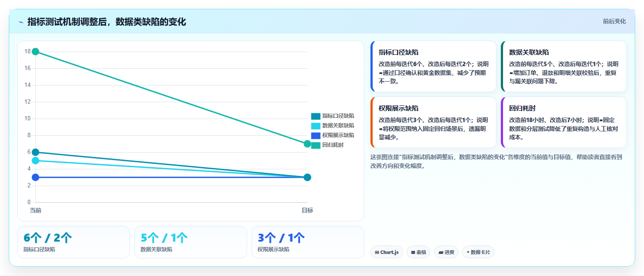Viewport: 644px width, 276px height.
Task: Select the 回归耗时 target data point at 7
Action: coord(307,144)
